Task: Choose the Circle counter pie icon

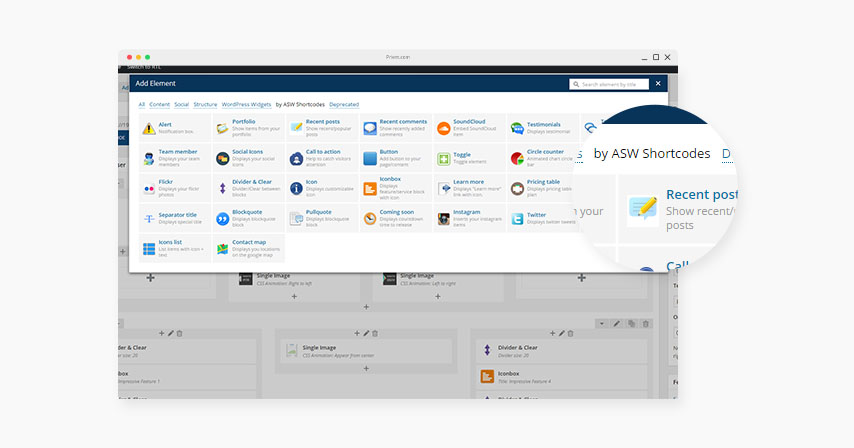Action: tap(517, 158)
